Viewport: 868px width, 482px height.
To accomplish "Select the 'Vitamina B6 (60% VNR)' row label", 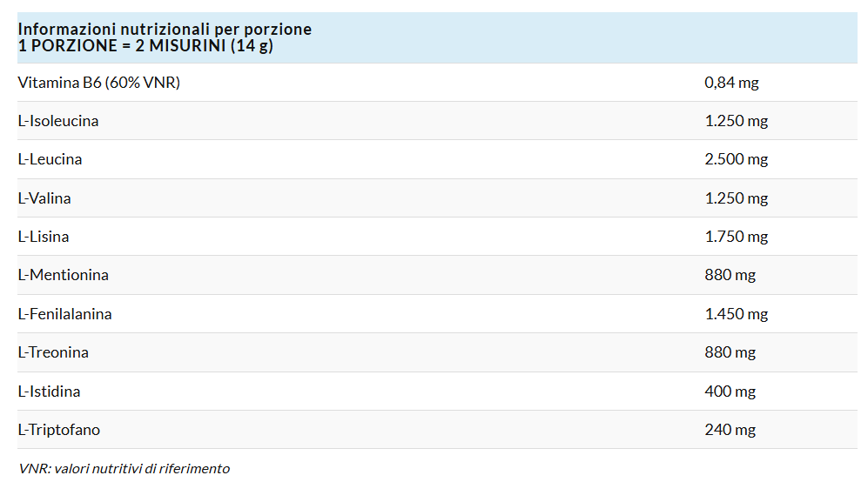I will tap(98, 83).
